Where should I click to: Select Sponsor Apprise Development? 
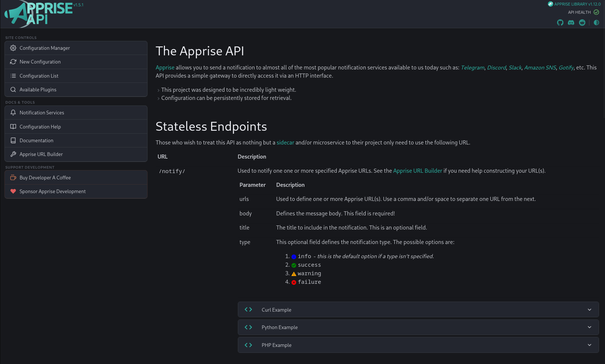(76, 191)
